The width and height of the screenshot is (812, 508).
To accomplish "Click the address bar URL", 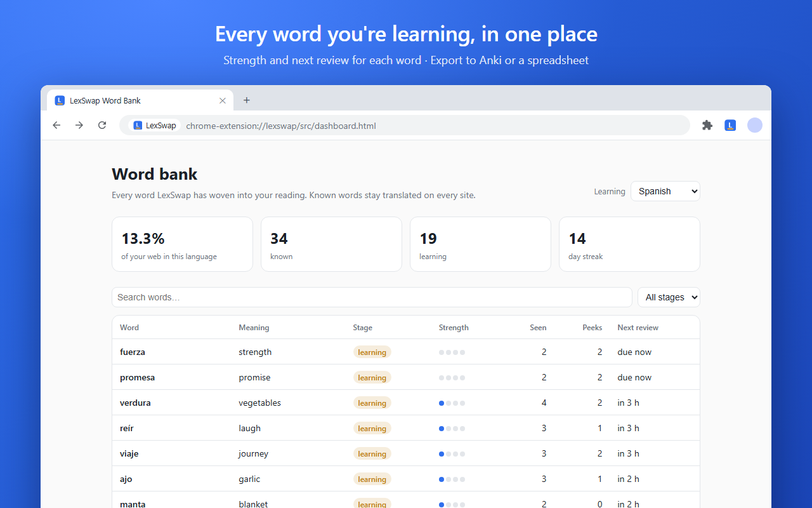I will tap(281, 126).
